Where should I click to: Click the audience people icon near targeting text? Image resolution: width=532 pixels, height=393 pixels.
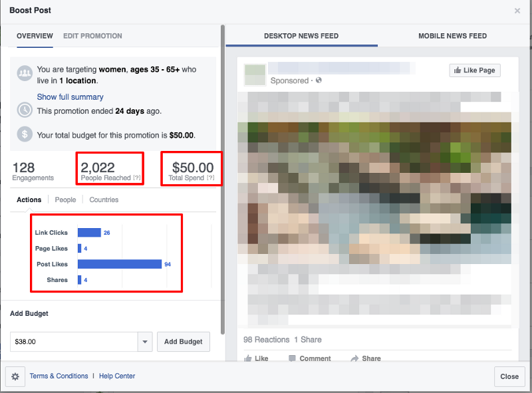(x=25, y=73)
